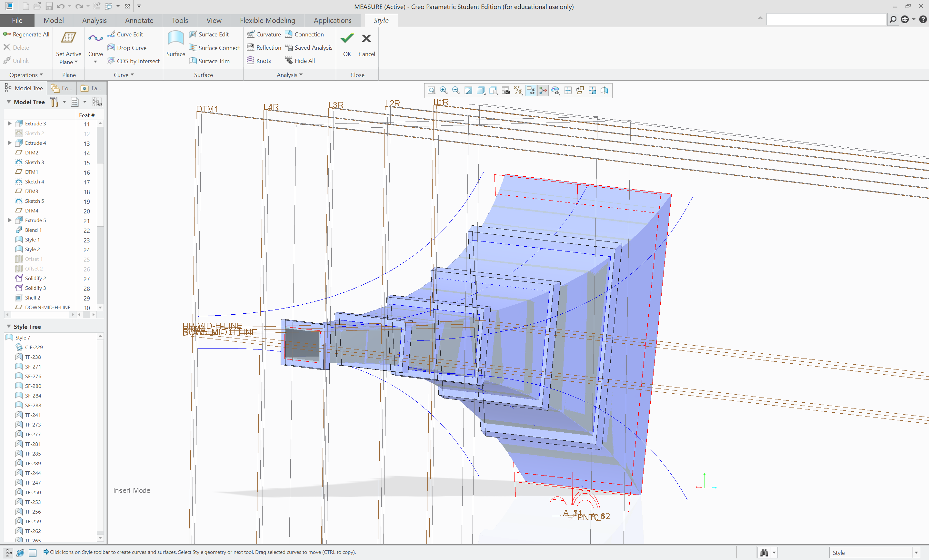Viewport: 929px width, 560px height.
Task: Click Zoom In in graphics toolbar
Action: (444, 91)
